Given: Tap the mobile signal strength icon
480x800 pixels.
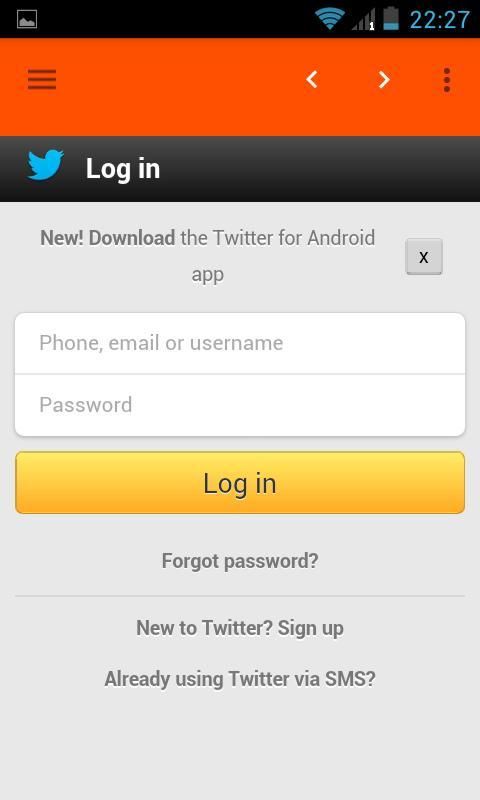Looking at the screenshot, I should point(363,19).
